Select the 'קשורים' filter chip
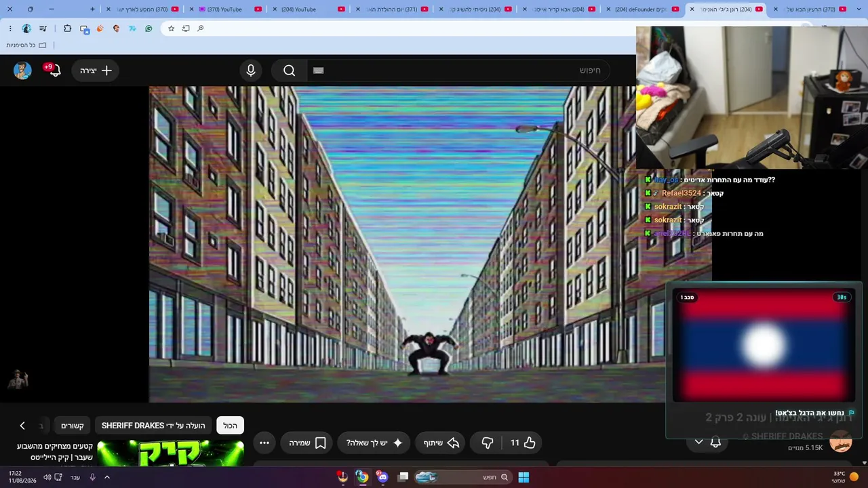 click(73, 426)
